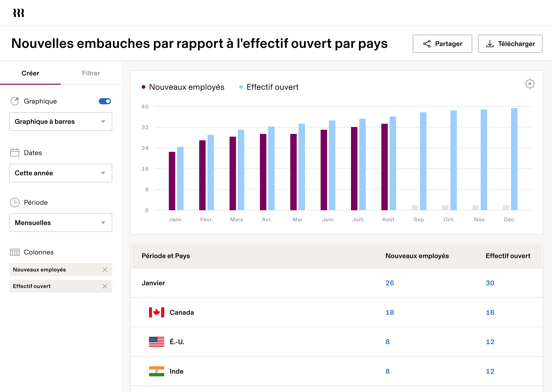Select the Créer tab
This screenshot has width=552, height=392.
pos(30,73)
